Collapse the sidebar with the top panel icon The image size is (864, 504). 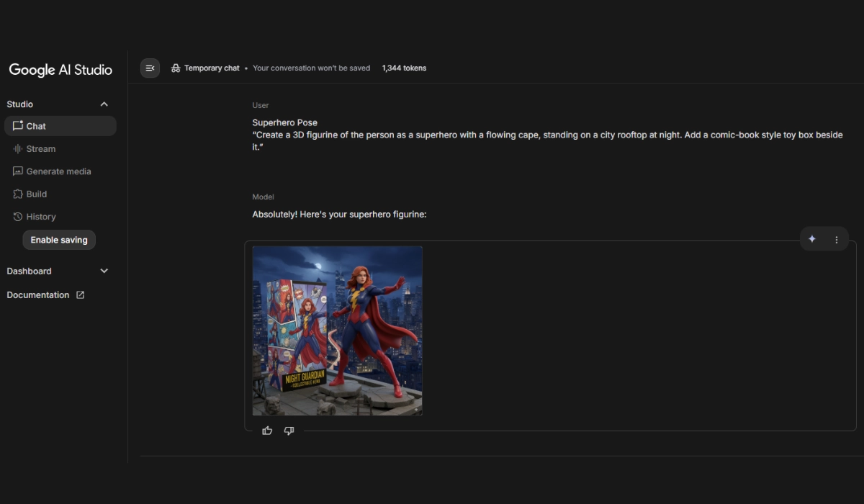[150, 68]
